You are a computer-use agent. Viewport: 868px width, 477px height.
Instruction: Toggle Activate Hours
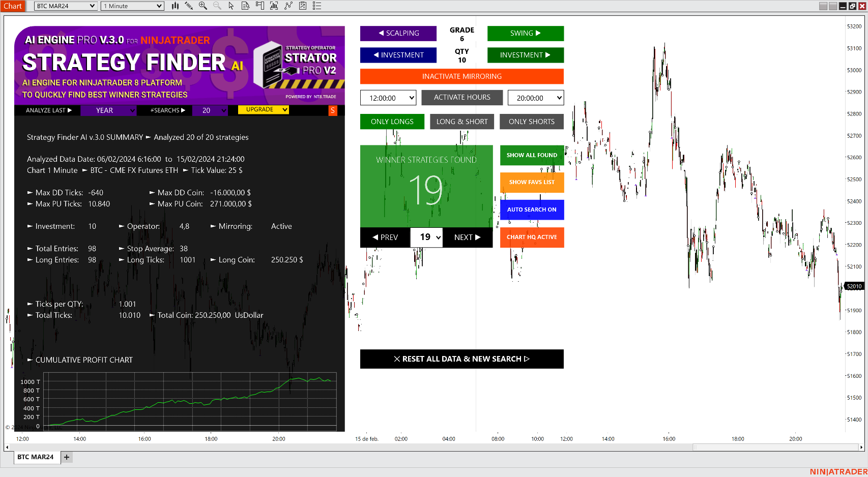click(x=462, y=97)
